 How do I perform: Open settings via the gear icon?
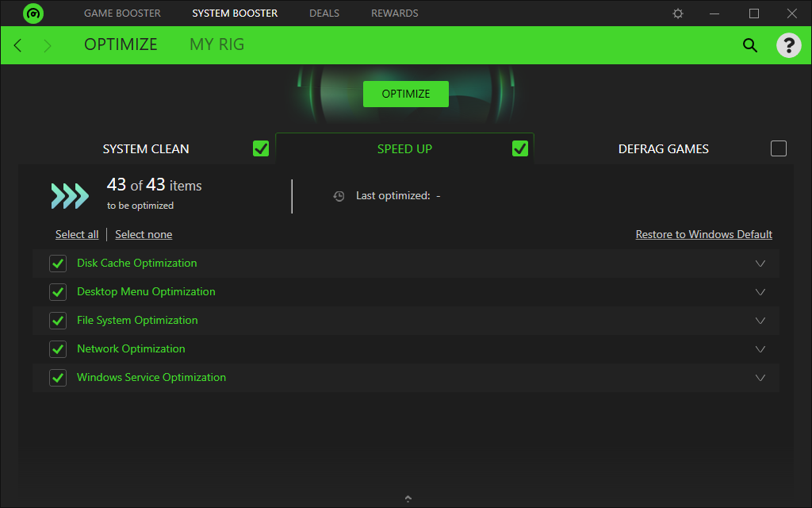click(x=678, y=13)
